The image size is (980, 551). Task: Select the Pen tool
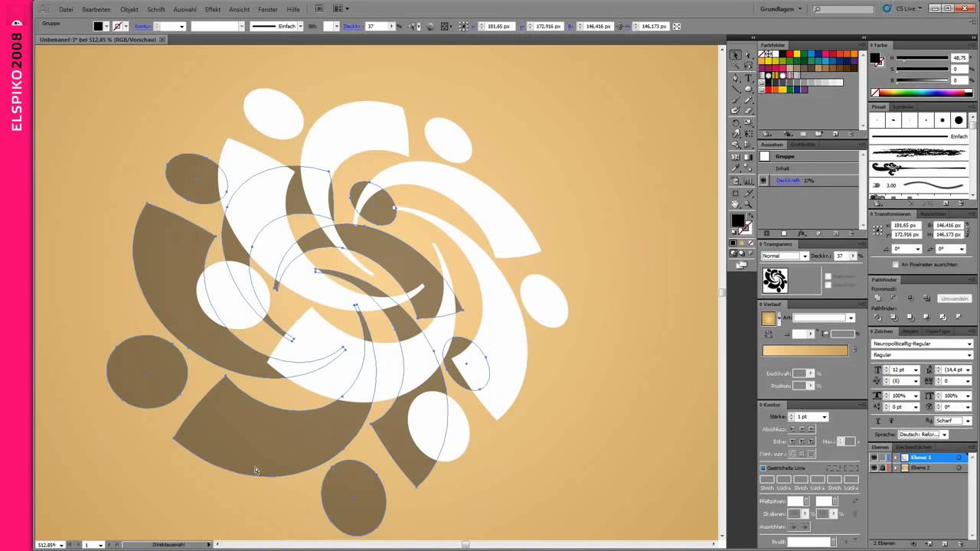tap(735, 76)
